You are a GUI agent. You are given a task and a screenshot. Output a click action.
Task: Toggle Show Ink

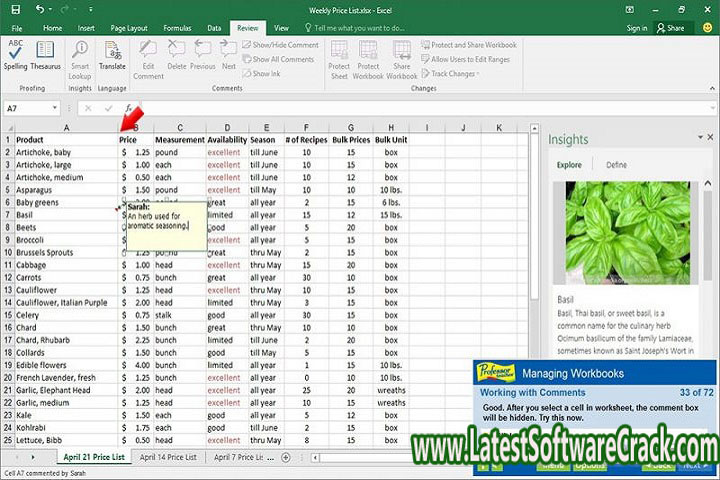(x=261, y=73)
